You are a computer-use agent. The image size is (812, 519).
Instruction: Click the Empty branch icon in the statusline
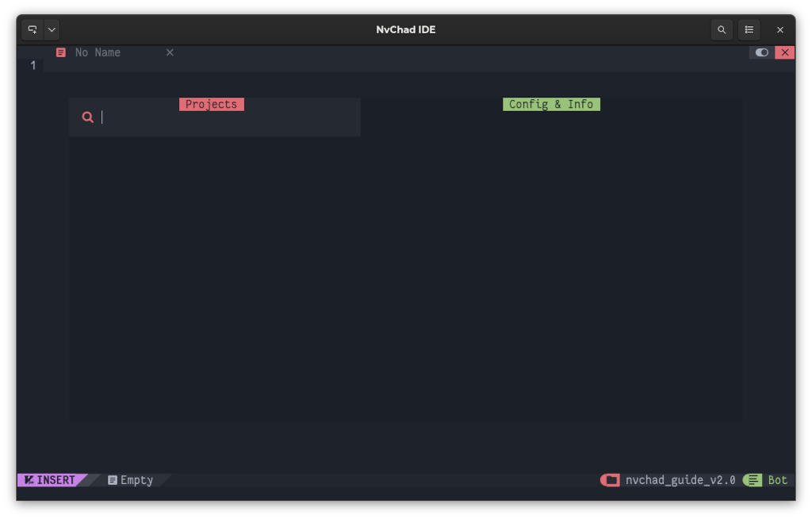(x=113, y=479)
